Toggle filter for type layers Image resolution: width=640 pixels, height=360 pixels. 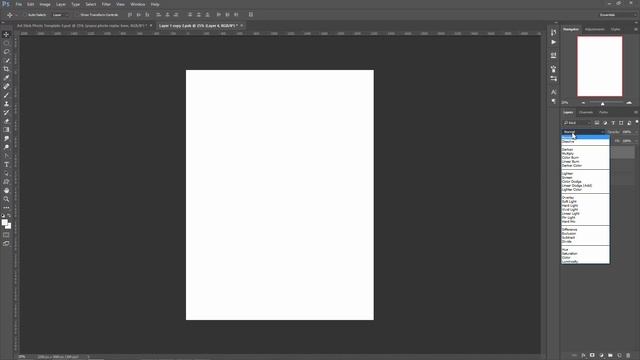[x=613, y=123]
